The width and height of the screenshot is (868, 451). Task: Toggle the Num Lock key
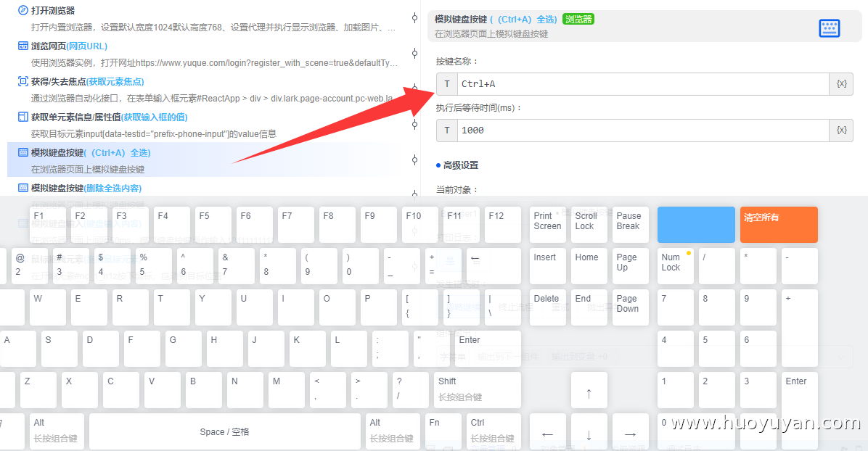coord(676,266)
